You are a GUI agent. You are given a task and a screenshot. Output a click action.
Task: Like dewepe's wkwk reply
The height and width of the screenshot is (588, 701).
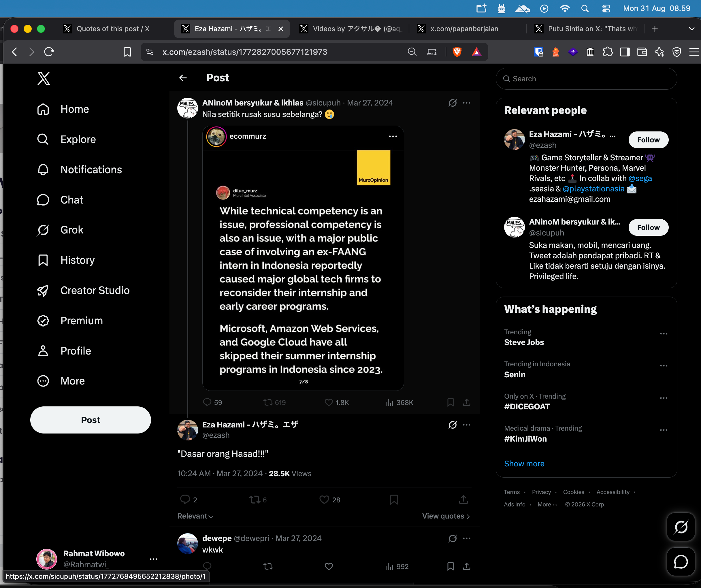[329, 566]
